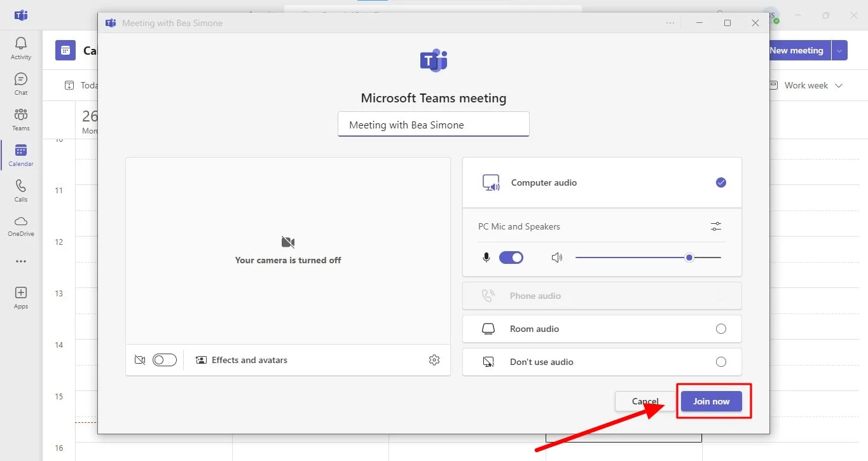Viewport: 868px width, 461px height.
Task: Select the Room audio radio button
Action: (721, 329)
